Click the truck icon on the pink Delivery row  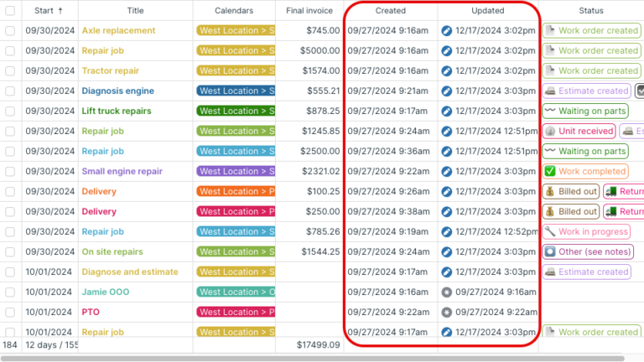[x=610, y=211]
